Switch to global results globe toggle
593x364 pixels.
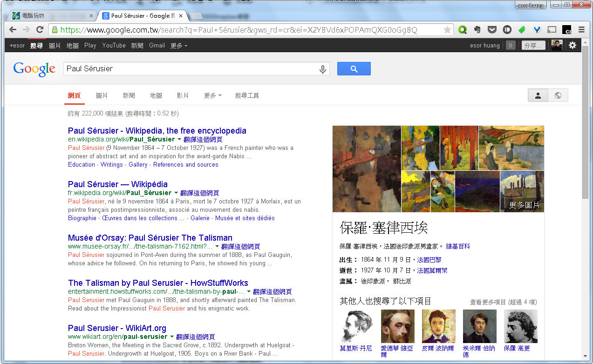[558, 95]
